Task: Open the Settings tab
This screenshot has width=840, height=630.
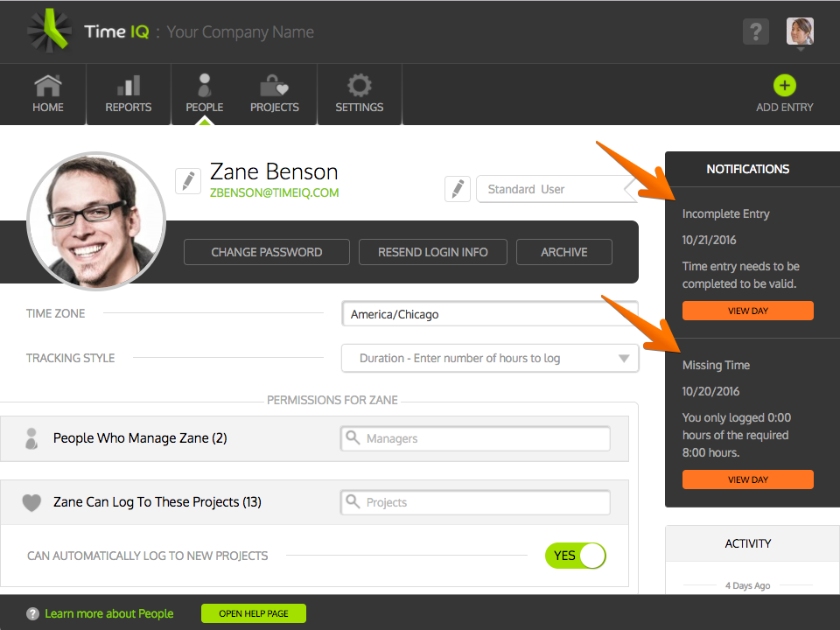Action: pos(360,94)
